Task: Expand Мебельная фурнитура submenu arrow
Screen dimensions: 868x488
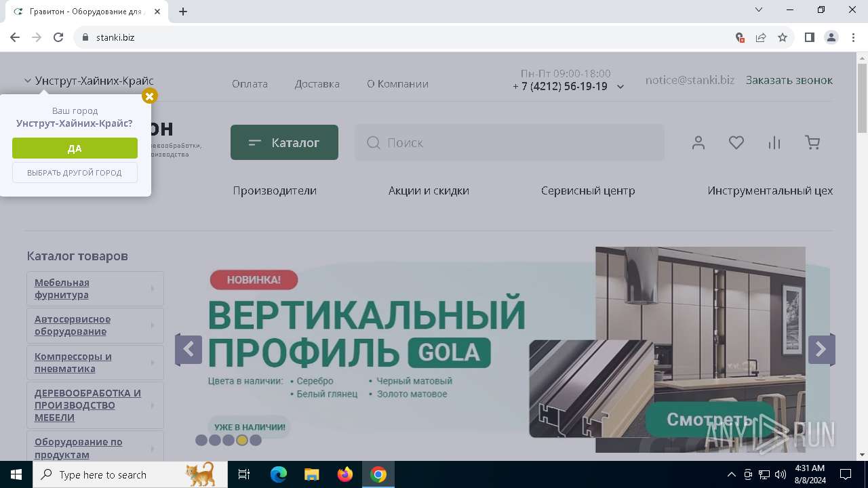Action: 152,289
